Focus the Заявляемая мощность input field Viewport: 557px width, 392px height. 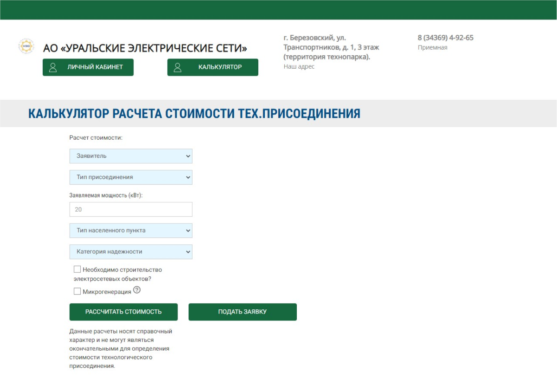click(131, 209)
